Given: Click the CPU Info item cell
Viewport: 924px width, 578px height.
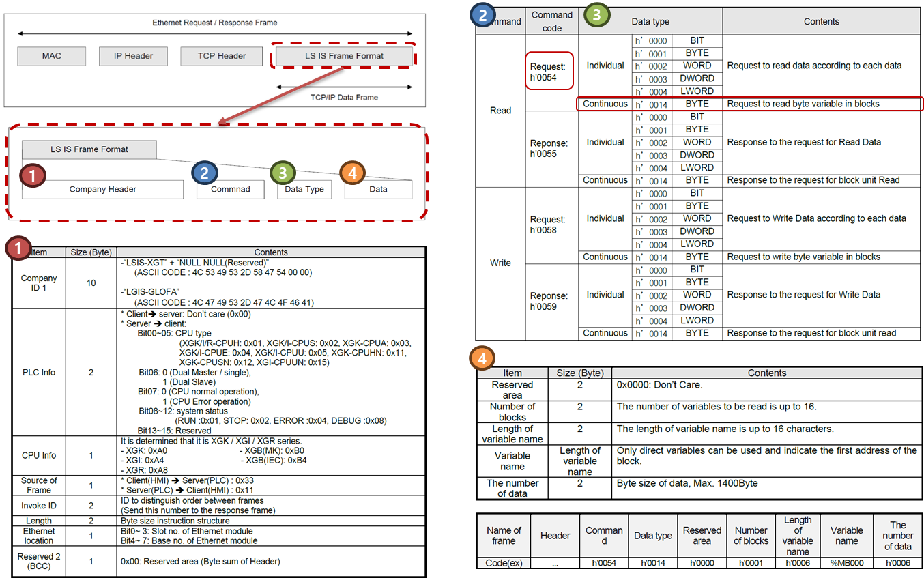Looking at the screenshot, I should 39,455.
